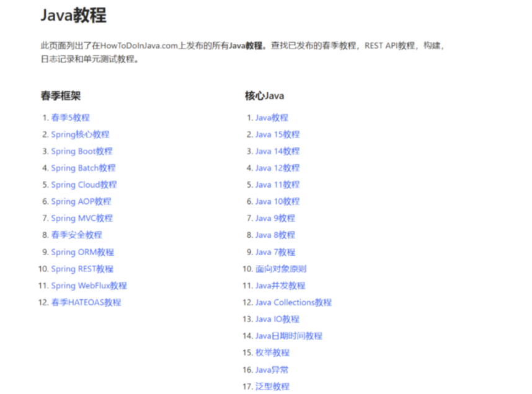Click Spring ORM教程 link

(x=82, y=252)
